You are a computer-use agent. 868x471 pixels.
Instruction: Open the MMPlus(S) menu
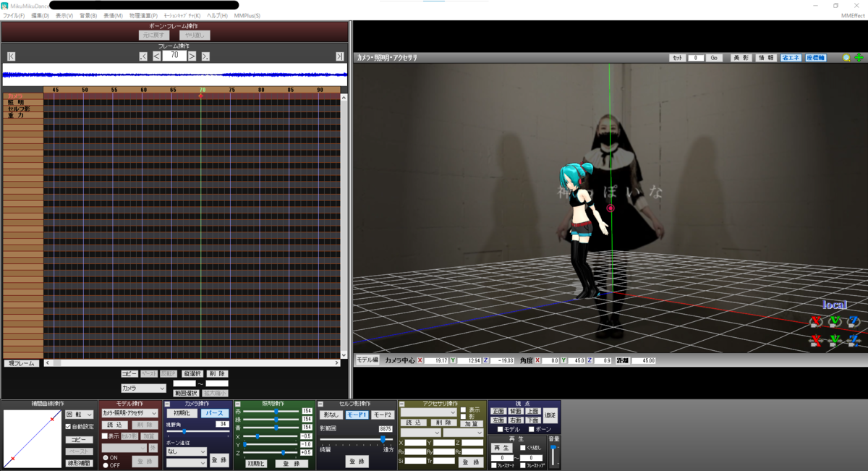coord(247,15)
